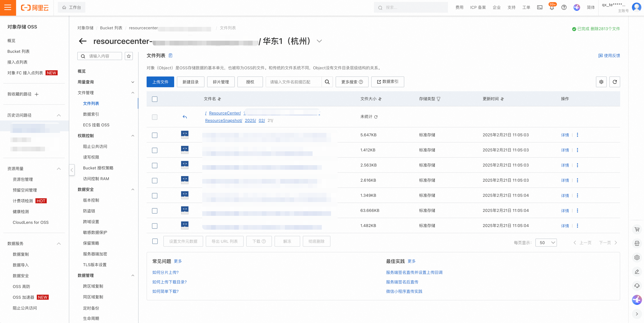The image size is (644, 323).
Task: Tick the select-all checkbox in table header
Action: coord(155,99)
